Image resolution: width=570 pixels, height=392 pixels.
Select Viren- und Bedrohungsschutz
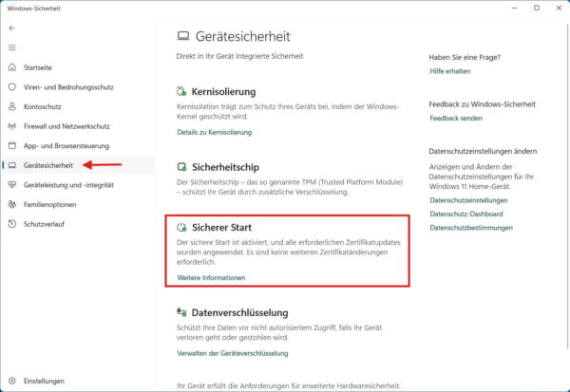pos(68,87)
